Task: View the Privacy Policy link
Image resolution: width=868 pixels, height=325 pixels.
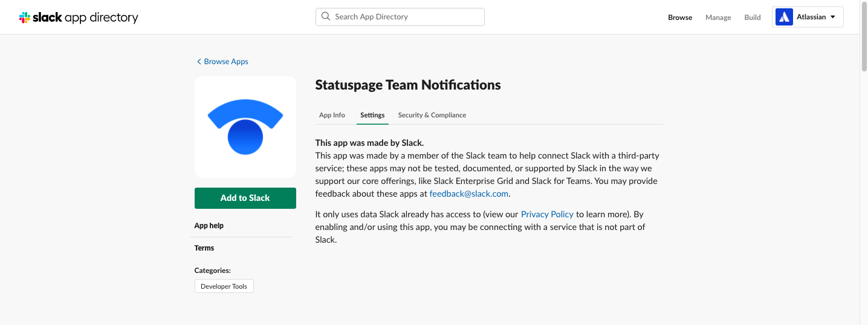Action: 547,214
